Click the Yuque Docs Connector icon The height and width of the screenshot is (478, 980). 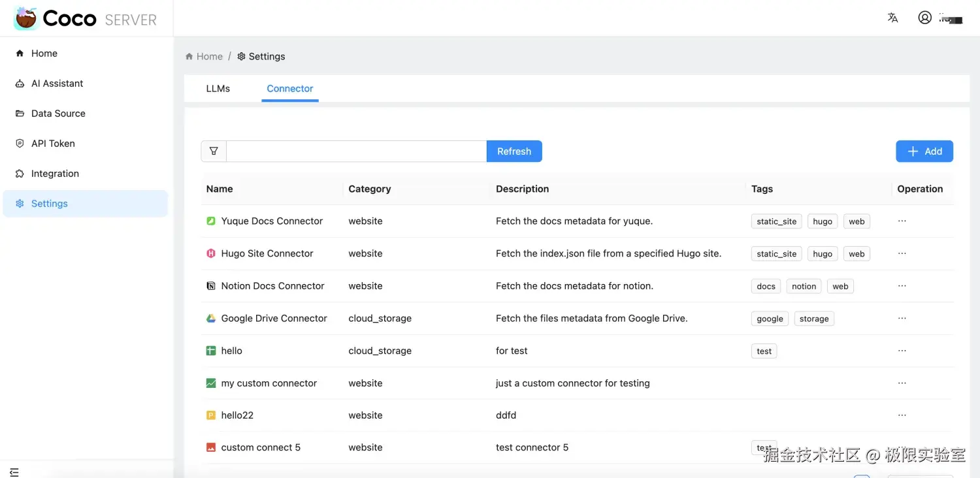211,221
